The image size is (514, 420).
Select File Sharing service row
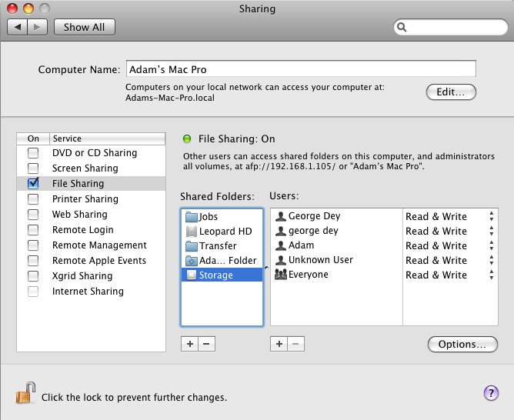[91, 184]
